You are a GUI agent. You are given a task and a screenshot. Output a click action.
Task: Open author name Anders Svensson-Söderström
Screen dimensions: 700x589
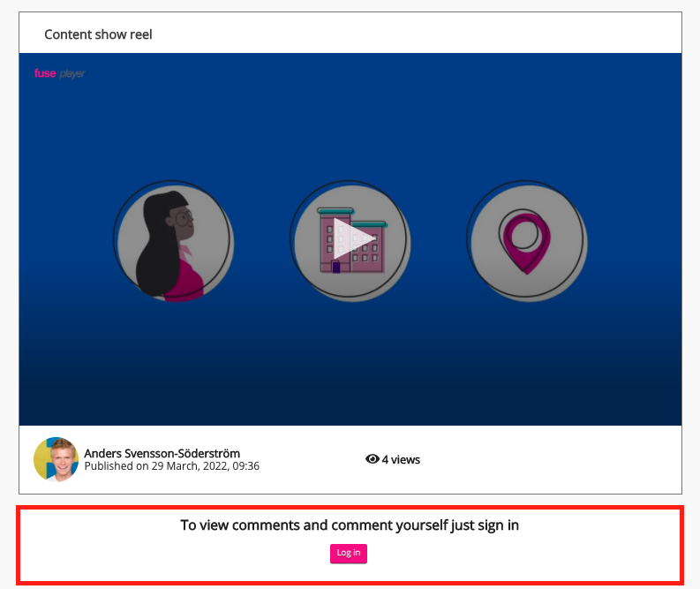[x=162, y=453]
